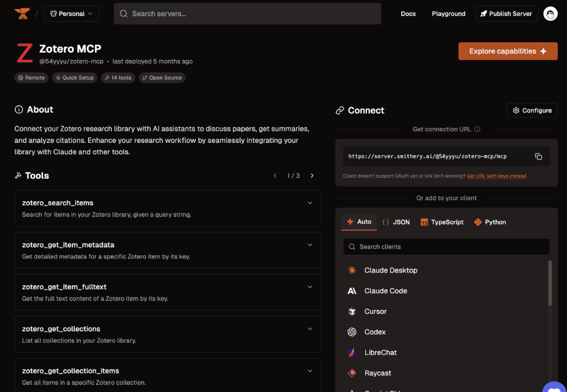Click info icon beside Get connection URL
The image size is (567, 392).
click(x=477, y=129)
